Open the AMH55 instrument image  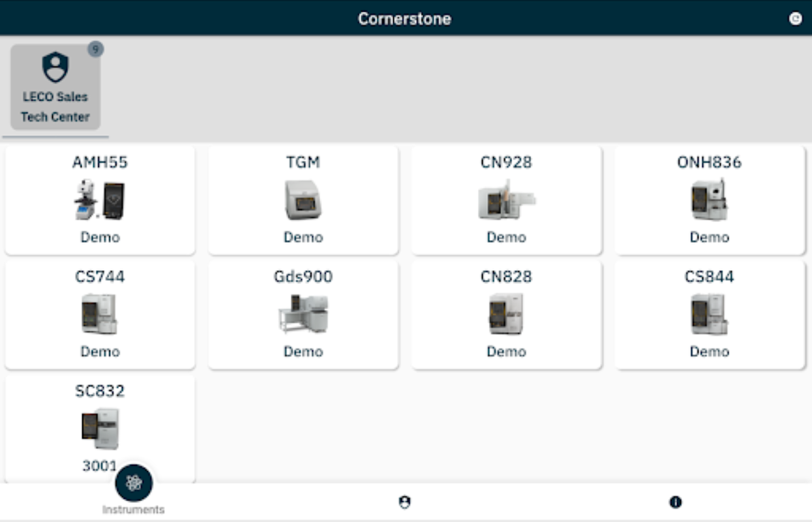(x=100, y=200)
